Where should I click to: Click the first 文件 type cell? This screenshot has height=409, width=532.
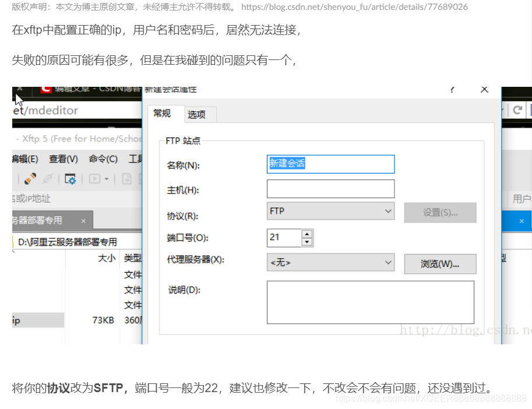[x=133, y=274]
